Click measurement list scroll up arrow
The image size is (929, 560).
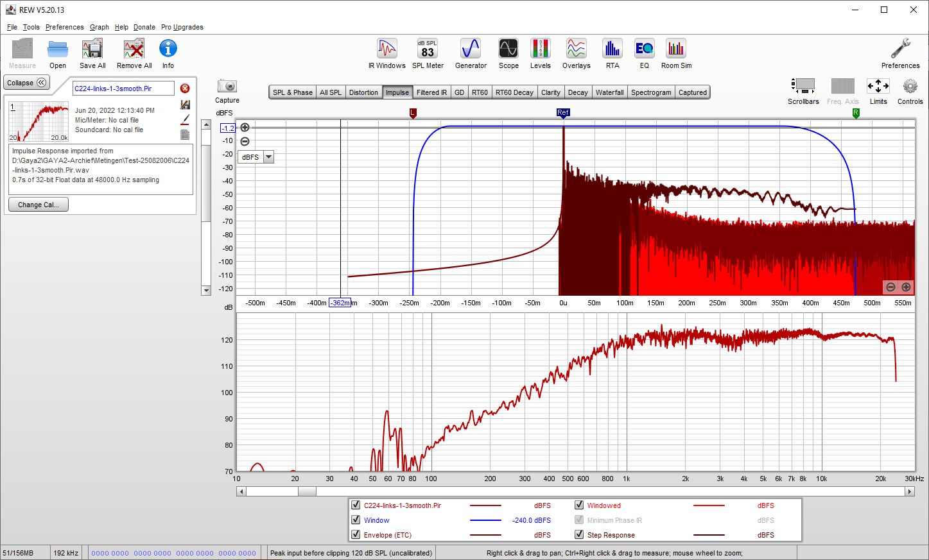(206, 124)
